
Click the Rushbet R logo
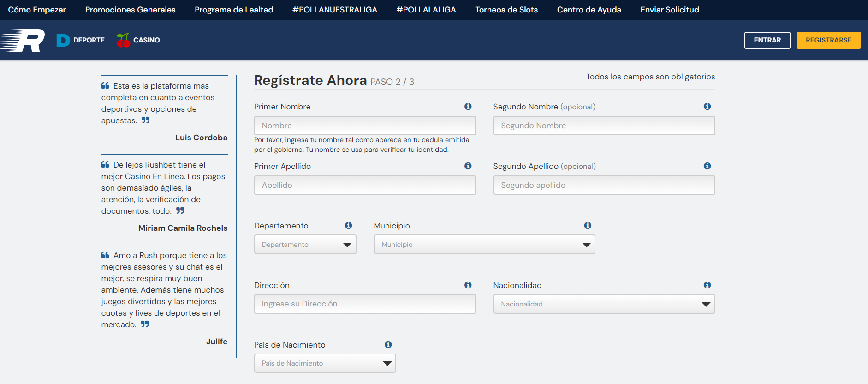[23, 40]
